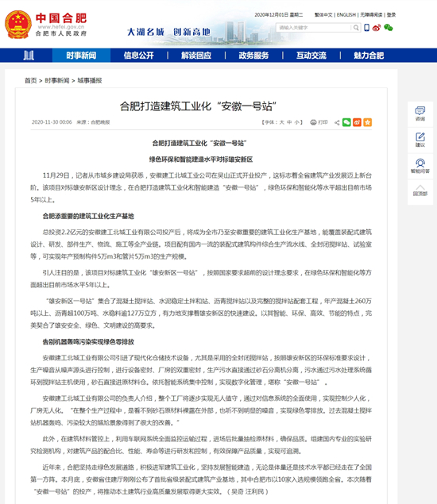Click the 大湖名城 创新高地 slogan banner
Viewport: 437px width, 504px height.
[168, 32]
